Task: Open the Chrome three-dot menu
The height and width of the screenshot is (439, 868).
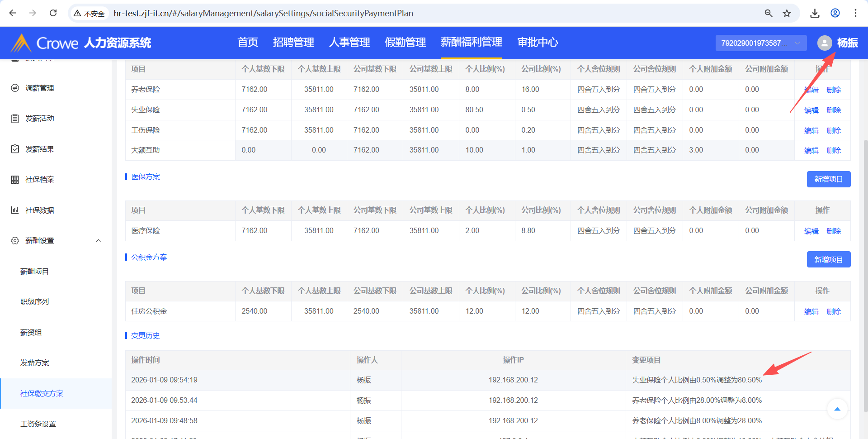Action: point(855,13)
